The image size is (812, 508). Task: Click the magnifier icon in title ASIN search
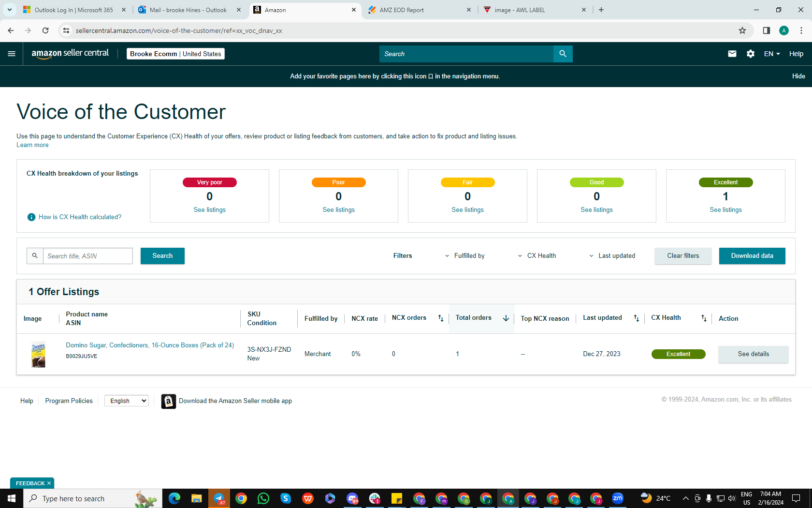click(35, 256)
